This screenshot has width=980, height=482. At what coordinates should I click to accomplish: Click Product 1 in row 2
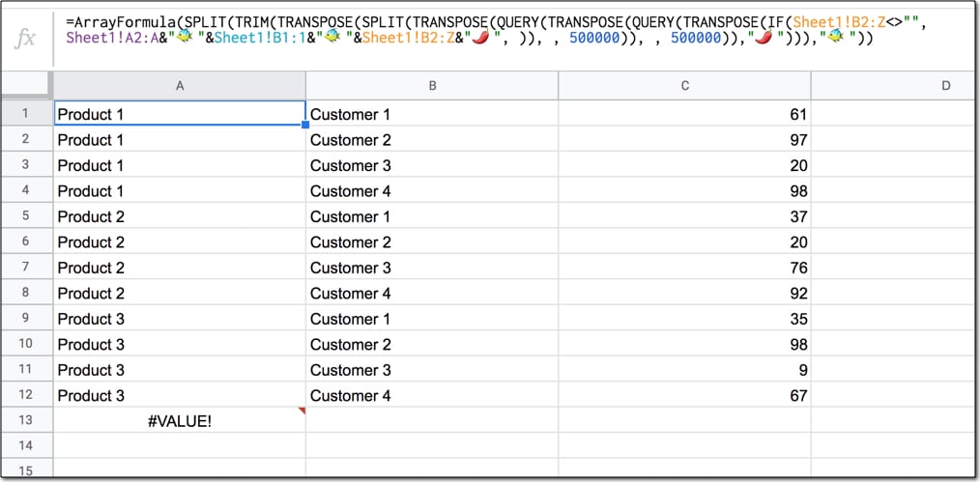pyautogui.click(x=91, y=140)
